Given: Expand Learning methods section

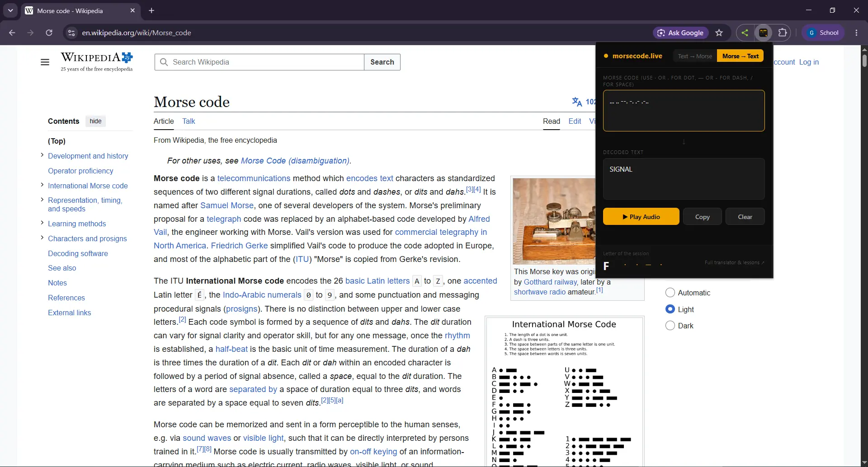Looking at the screenshot, I should (42, 223).
